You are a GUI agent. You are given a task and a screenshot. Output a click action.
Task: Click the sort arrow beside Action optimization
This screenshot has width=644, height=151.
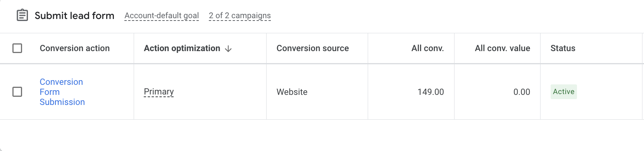tap(228, 48)
